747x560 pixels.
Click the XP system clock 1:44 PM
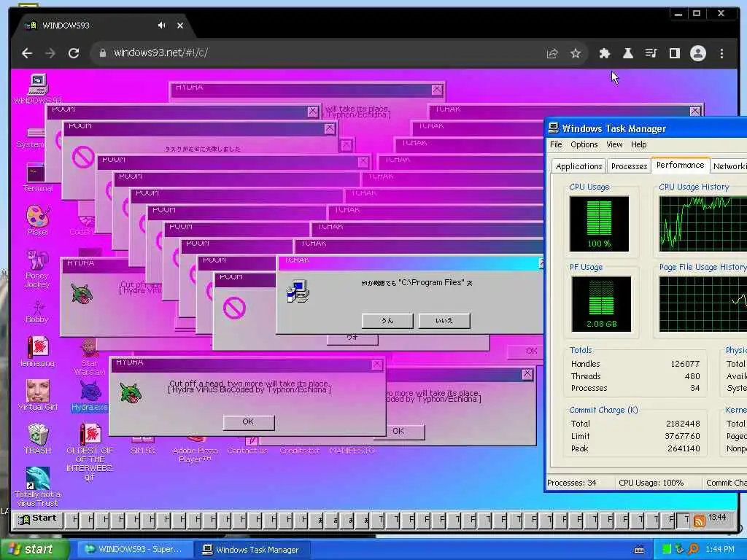click(x=720, y=550)
